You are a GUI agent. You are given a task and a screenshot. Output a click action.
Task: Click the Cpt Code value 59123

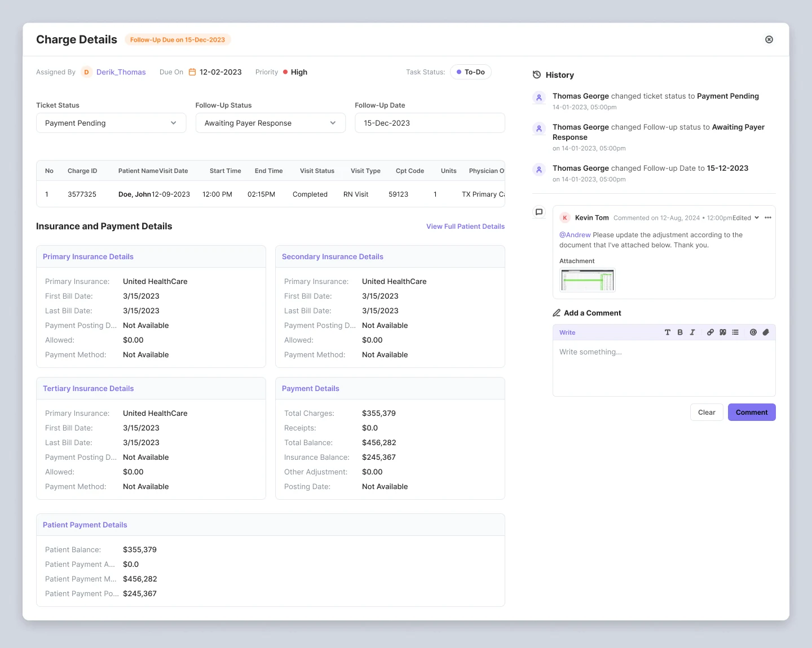pos(398,194)
